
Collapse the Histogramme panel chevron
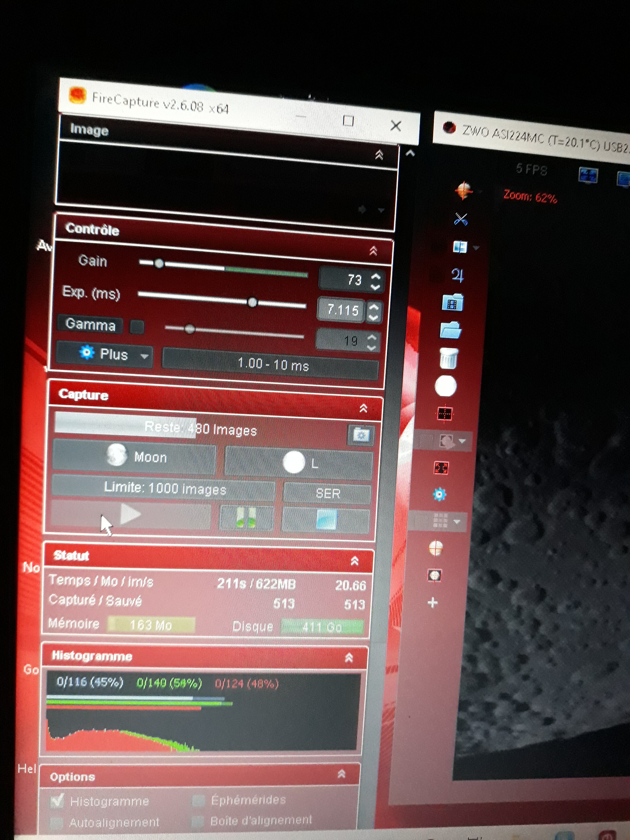[x=349, y=658]
